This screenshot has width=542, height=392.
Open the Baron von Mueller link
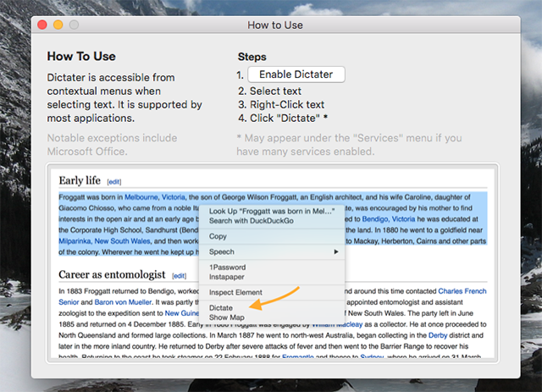click(x=123, y=302)
